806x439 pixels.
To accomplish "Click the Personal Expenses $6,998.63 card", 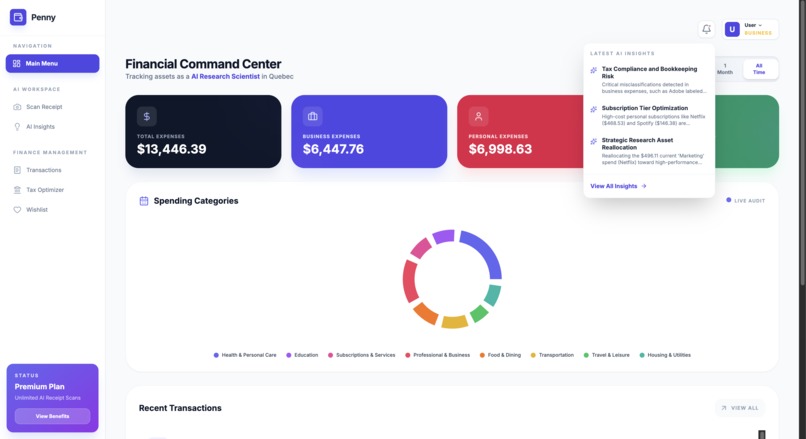I will pos(520,131).
